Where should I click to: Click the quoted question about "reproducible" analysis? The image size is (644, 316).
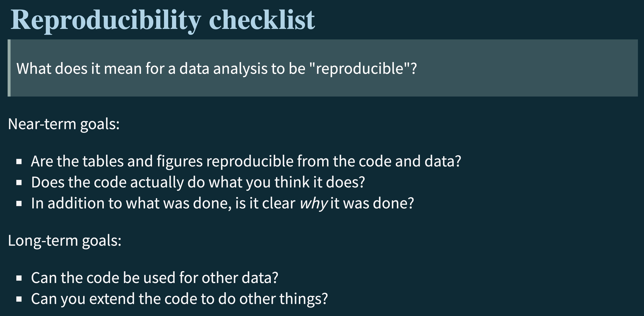216,68
